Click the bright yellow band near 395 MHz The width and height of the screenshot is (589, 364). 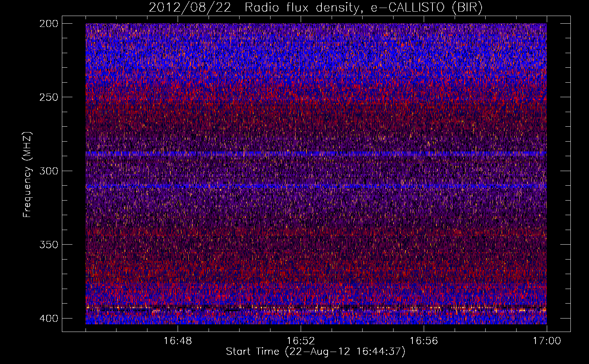[316, 310]
